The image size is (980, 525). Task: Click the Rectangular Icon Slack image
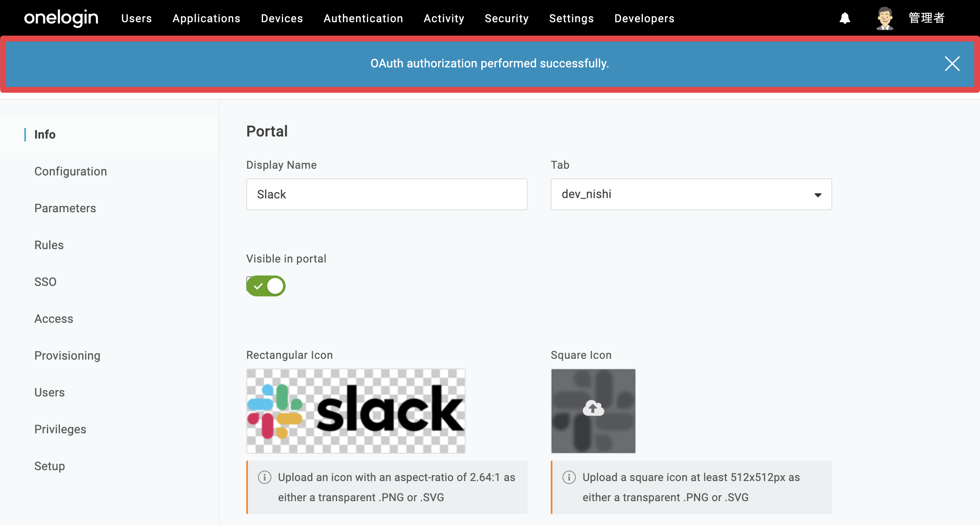[x=356, y=411]
